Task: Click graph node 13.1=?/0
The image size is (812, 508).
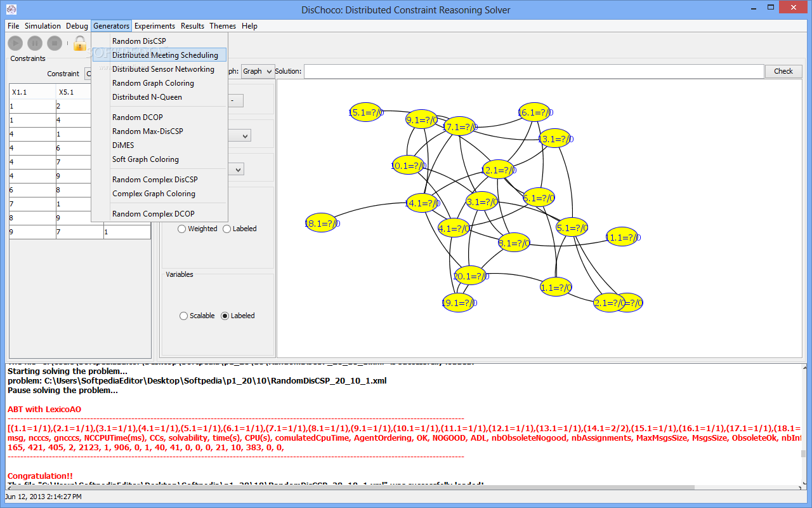Action: (554, 138)
